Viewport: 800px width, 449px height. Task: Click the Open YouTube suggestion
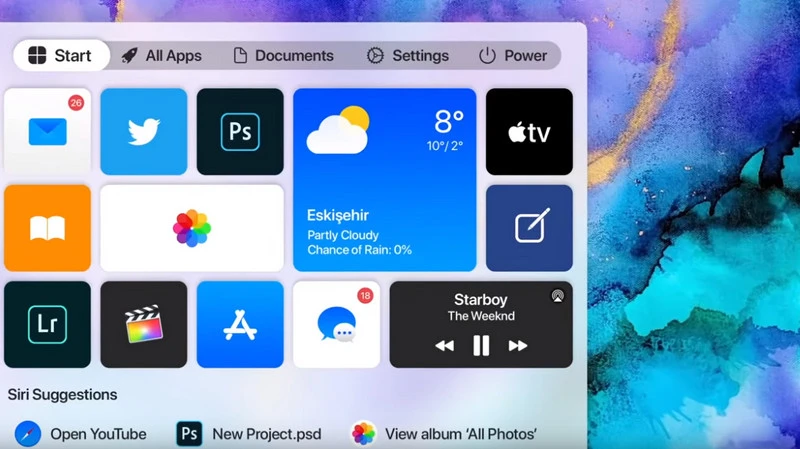tap(81, 434)
